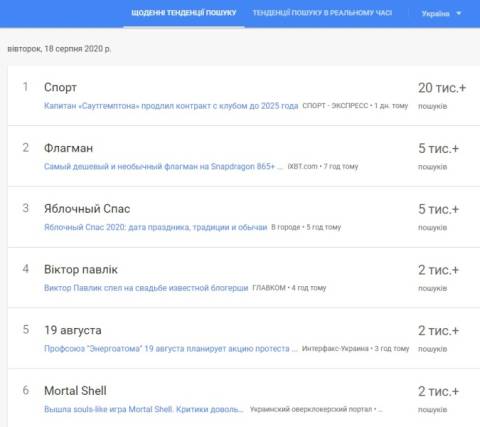This screenshot has width=480, height=427.
Task: Select the Віктор павлік trending topic
Action: [81, 269]
